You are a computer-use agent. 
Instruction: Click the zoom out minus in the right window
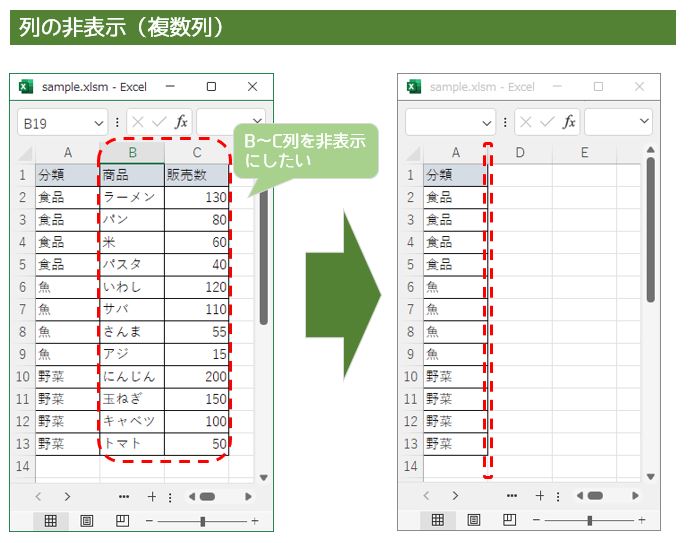pos(536,520)
